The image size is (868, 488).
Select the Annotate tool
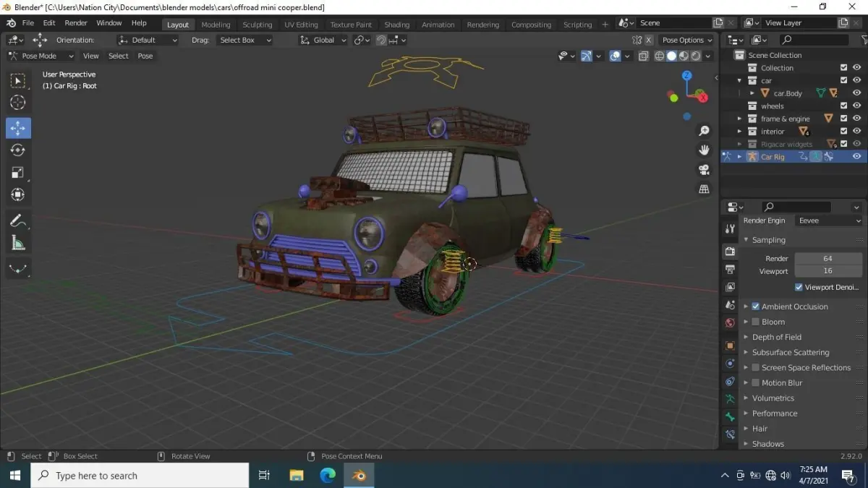(x=18, y=221)
